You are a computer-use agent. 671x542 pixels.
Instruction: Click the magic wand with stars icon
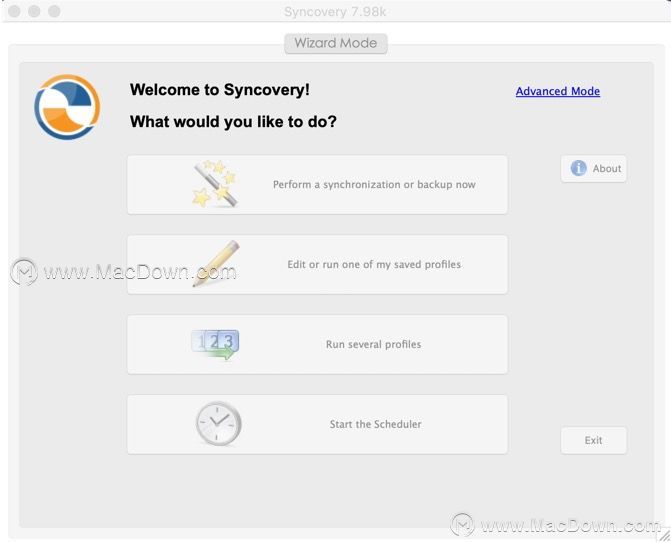[x=214, y=184]
